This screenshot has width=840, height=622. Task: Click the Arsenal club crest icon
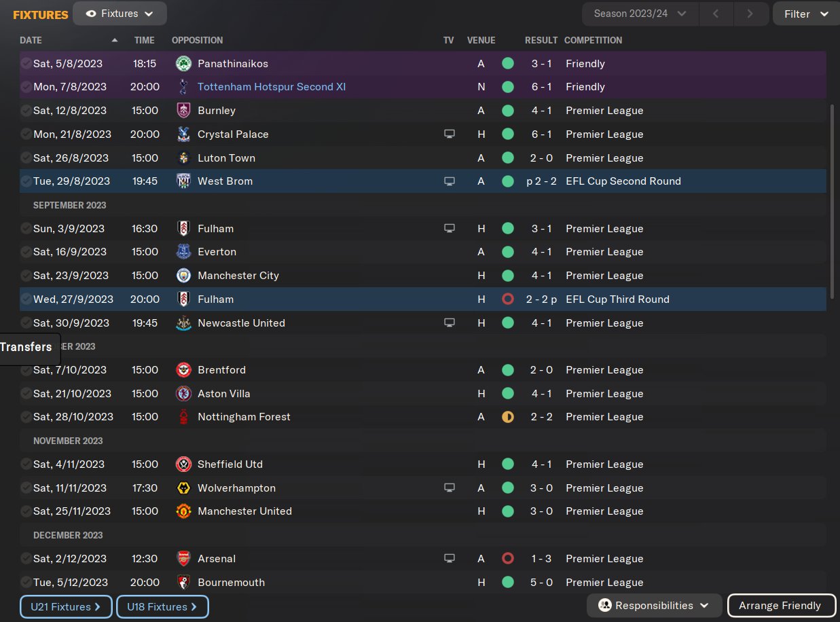183,559
